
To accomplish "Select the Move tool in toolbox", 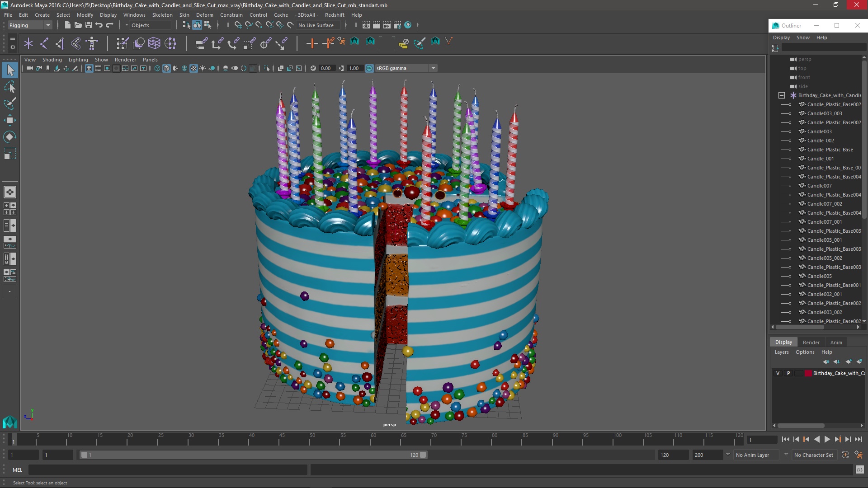I will (10, 120).
